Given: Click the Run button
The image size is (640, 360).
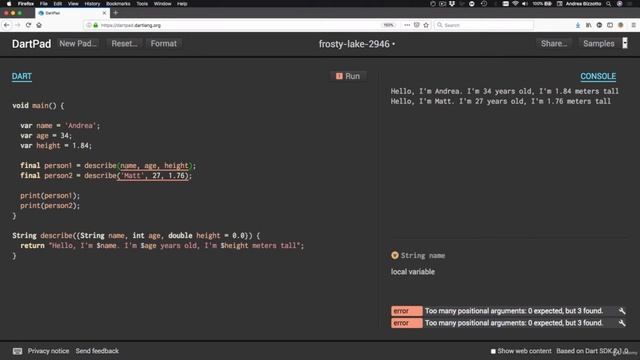Looking at the screenshot, I should coord(348,76).
